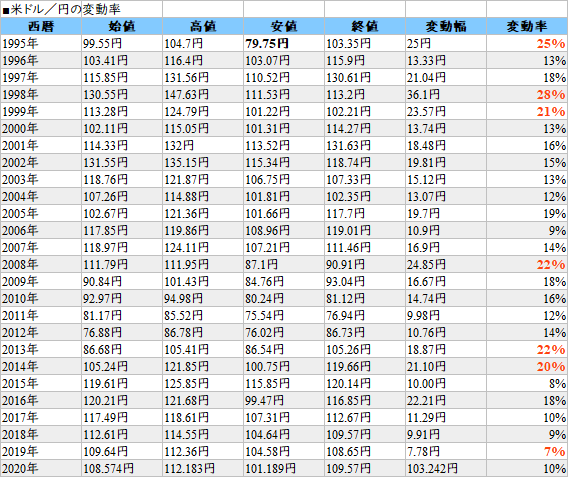Click the 75.54円 low value

[264, 316]
